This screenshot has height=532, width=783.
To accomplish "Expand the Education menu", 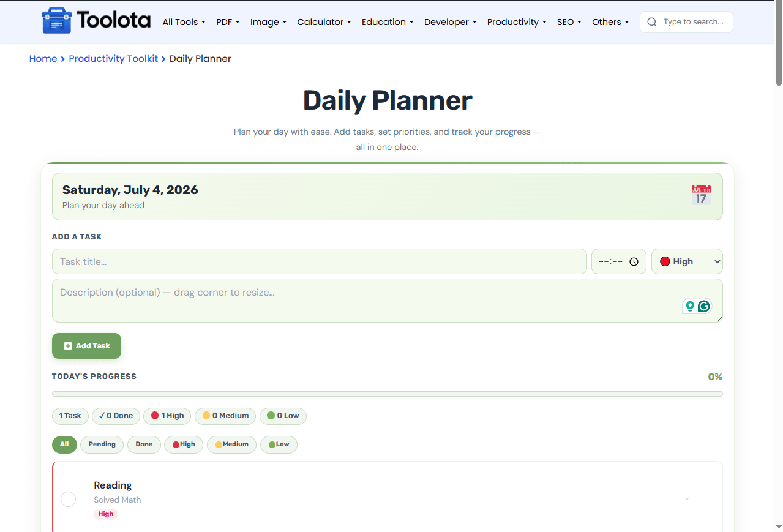I will (x=388, y=22).
